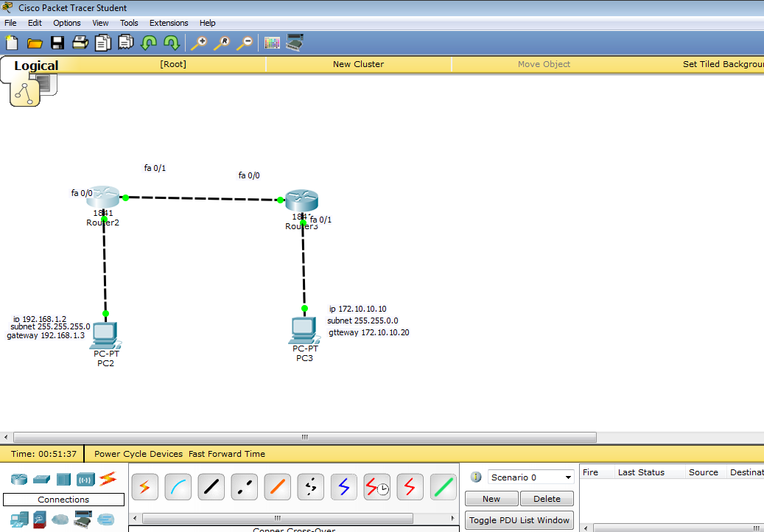
Task: Zoom out using the minus magnifier icon
Action: 245,43
